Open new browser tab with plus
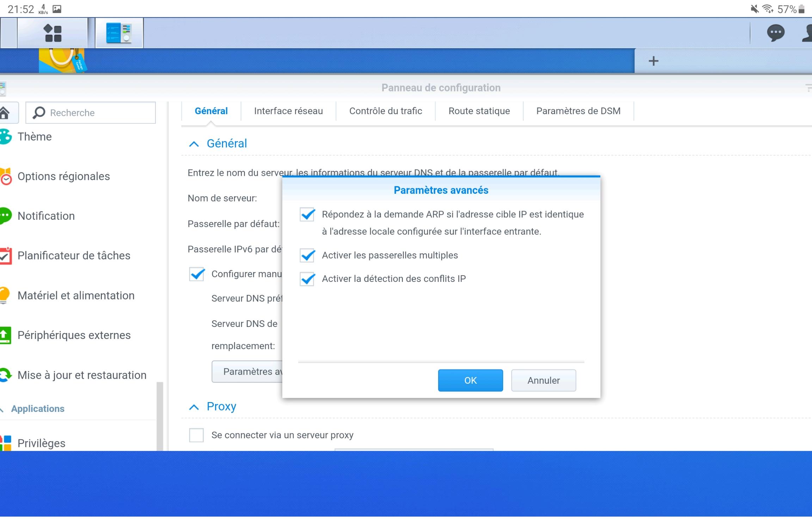Screen dimensions: 812x525 (653, 61)
